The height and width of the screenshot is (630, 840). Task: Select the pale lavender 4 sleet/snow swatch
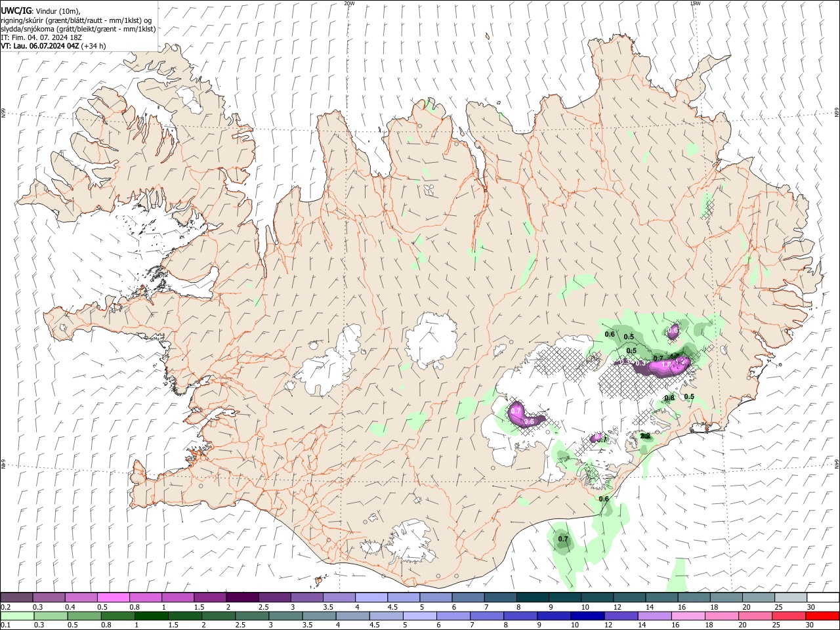coord(371,597)
